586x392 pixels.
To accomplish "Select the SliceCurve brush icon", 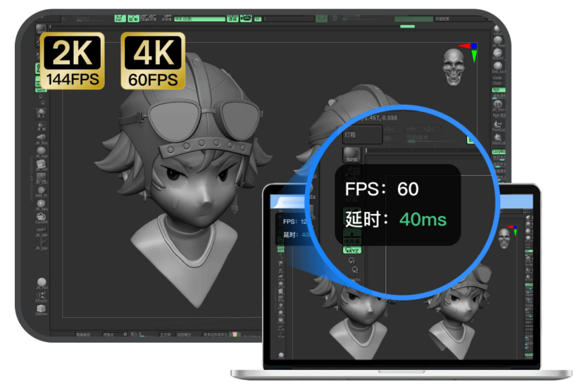I will tap(498, 140).
